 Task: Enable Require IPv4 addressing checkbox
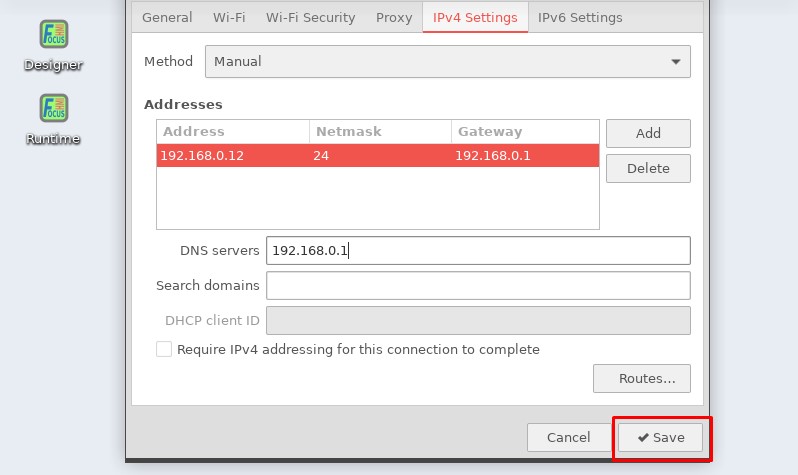(164, 350)
